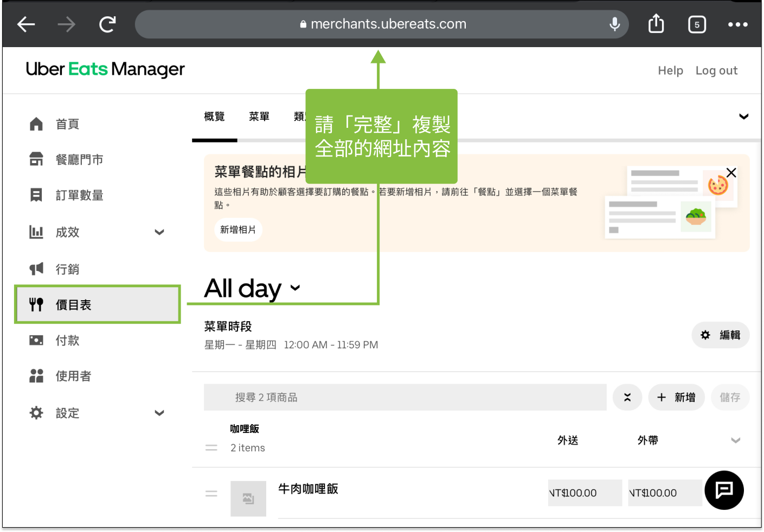Expand the All day dropdown

[x=295, y=288]
